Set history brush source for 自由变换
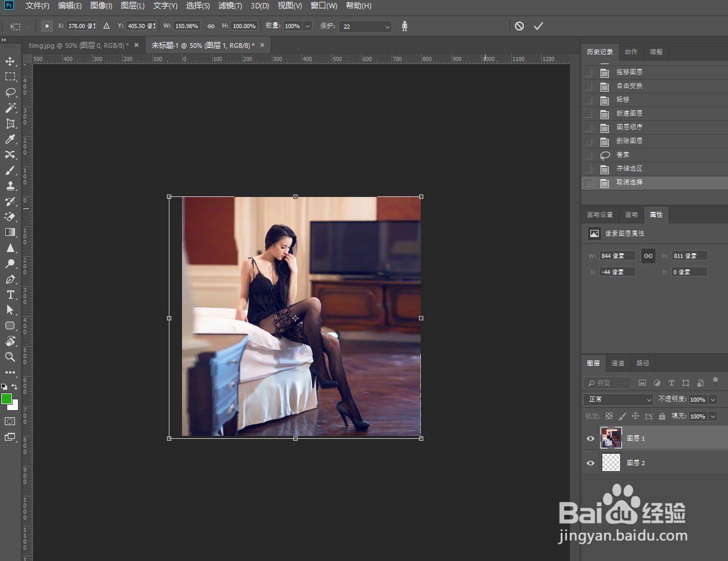 pyautogui.click(x=589, y=86)
